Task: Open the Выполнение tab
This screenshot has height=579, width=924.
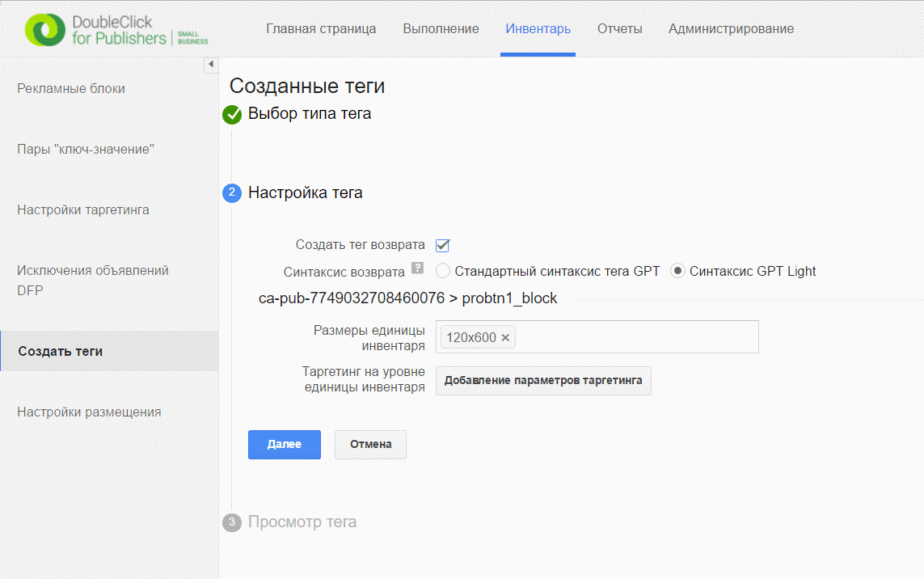Action: pyautogui.click(x=441, y=29)
